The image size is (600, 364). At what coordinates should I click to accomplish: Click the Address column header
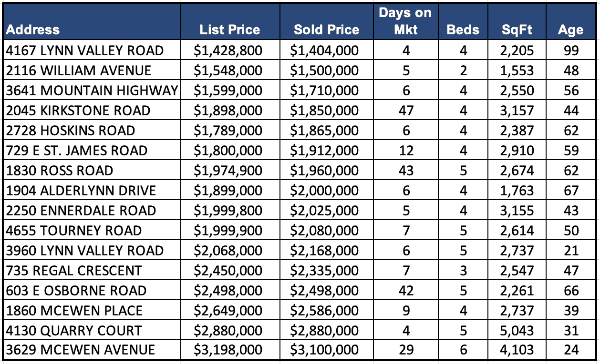[33, 30]
